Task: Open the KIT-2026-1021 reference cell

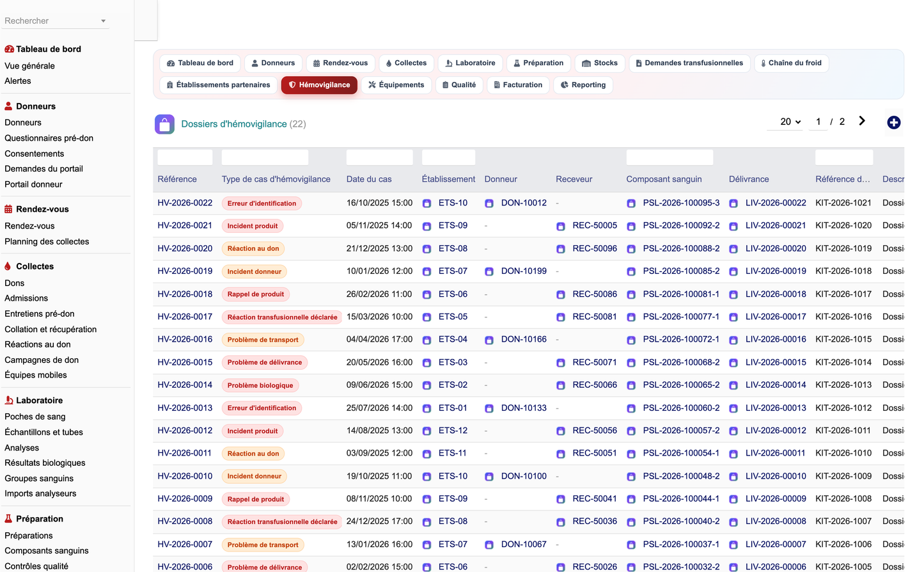Action: tap(843, 203)
